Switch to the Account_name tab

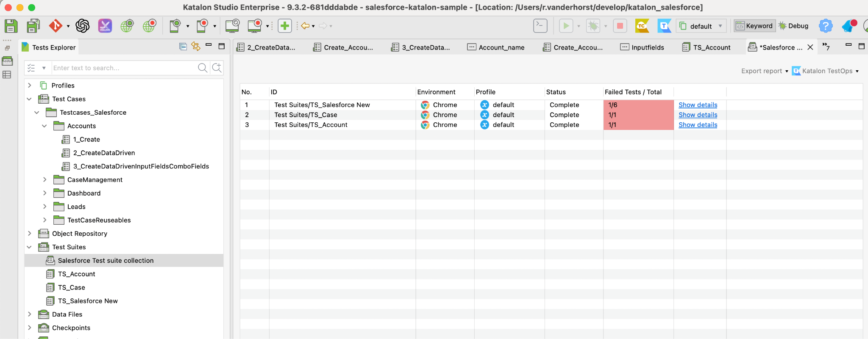click(x=496, y=47)
